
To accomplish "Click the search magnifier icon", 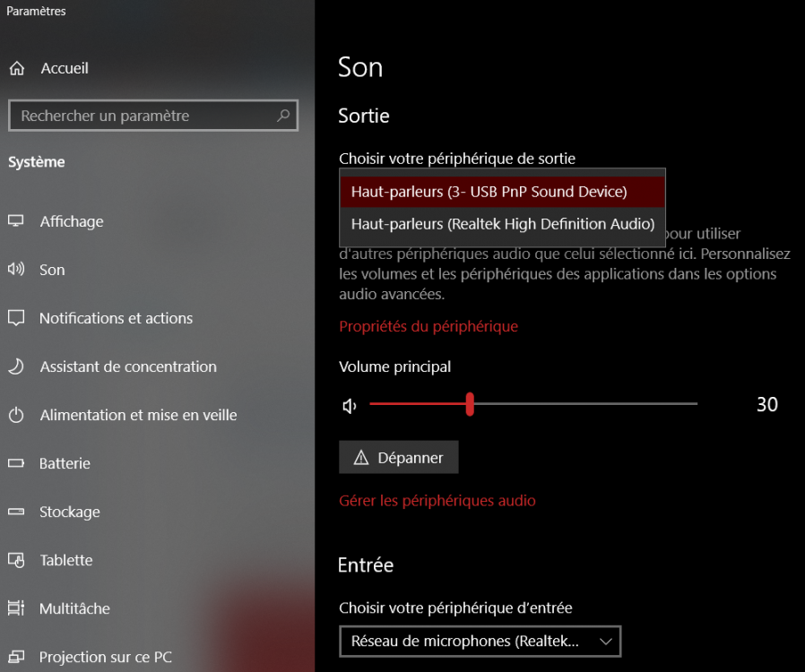I will [x=283, y=116].
